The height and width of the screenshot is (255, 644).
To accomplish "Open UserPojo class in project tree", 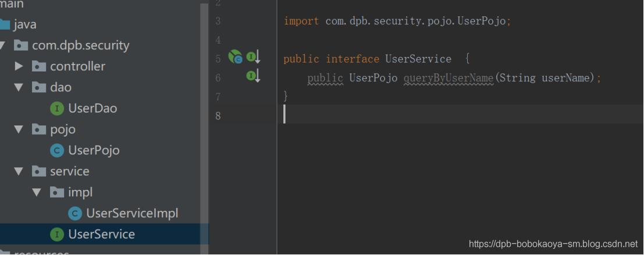I will 94,150.
